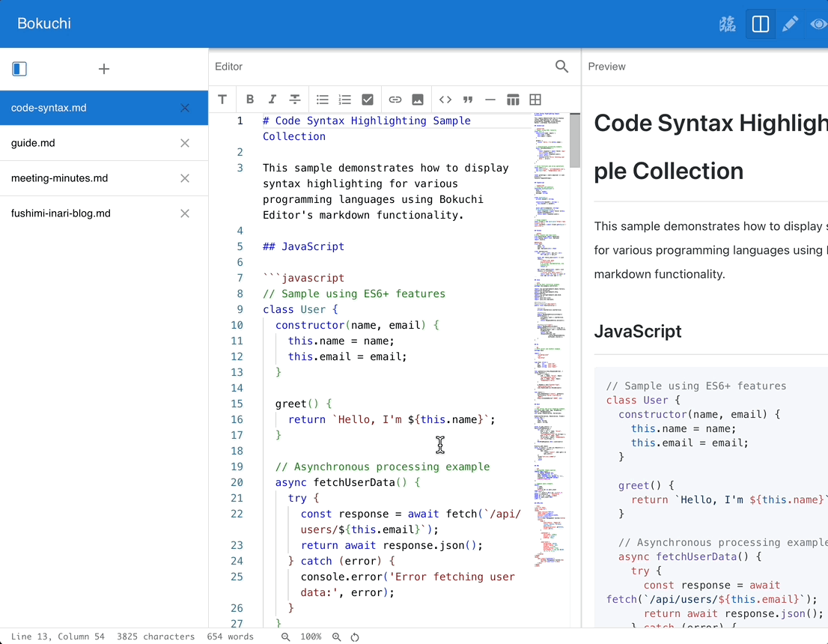The image size is (828, 644).
Task: Switch to edit-only mode pencil icon
Action: click(790, 24)
